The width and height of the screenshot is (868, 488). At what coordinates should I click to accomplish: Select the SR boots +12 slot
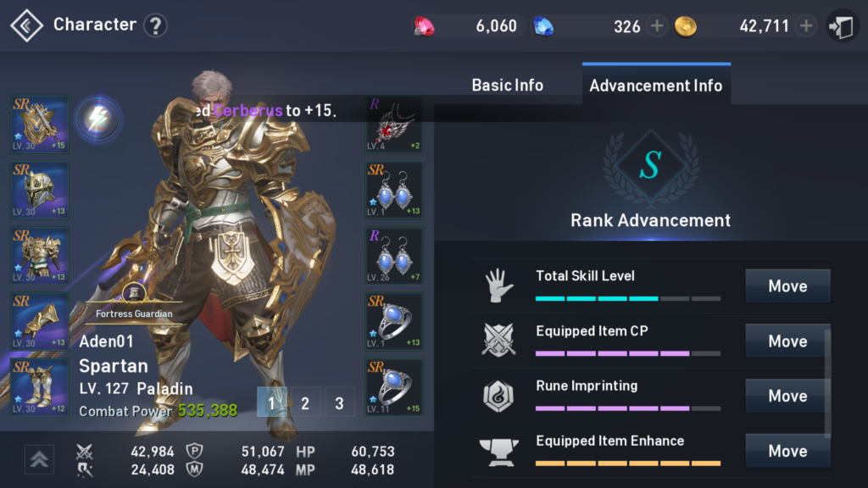click(39, 386)
